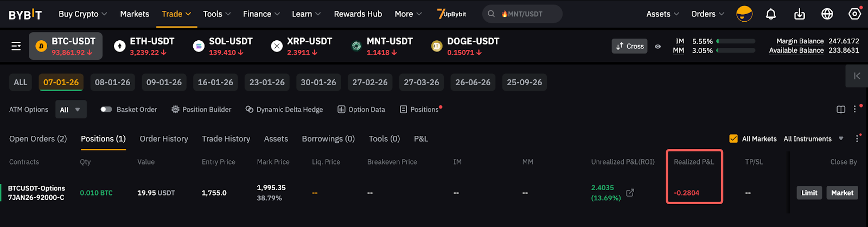Viewport: 868px width, 227px height.
Task: Expand the Buy Crypto menu
Action: [82, 14]
